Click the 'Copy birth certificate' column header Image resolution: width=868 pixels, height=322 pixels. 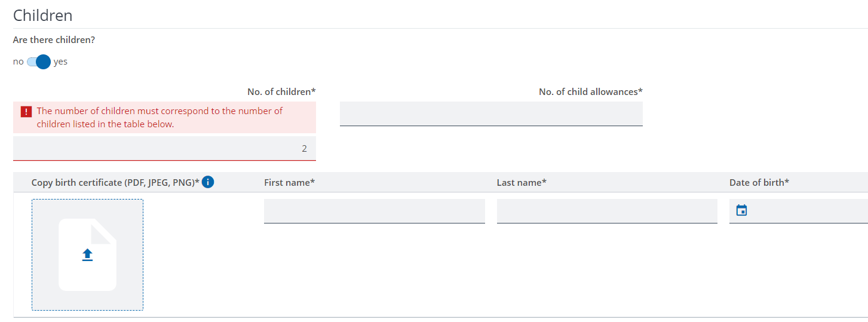coord(115,182)
